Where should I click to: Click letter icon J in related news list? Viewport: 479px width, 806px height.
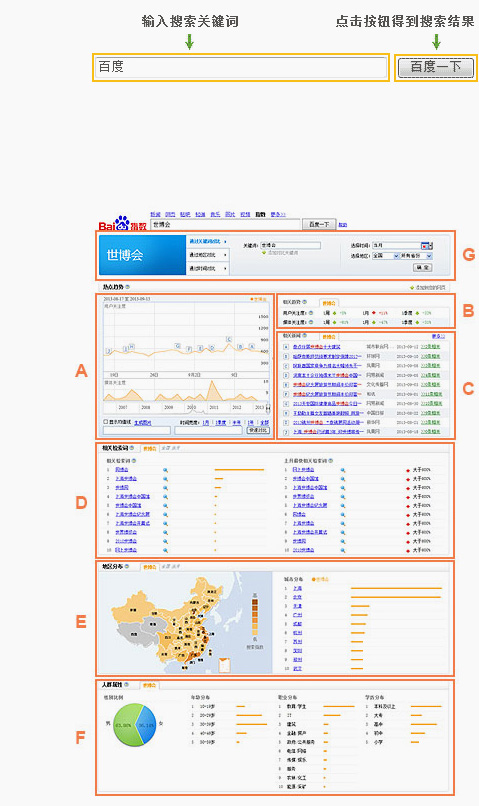pos(286,432)
